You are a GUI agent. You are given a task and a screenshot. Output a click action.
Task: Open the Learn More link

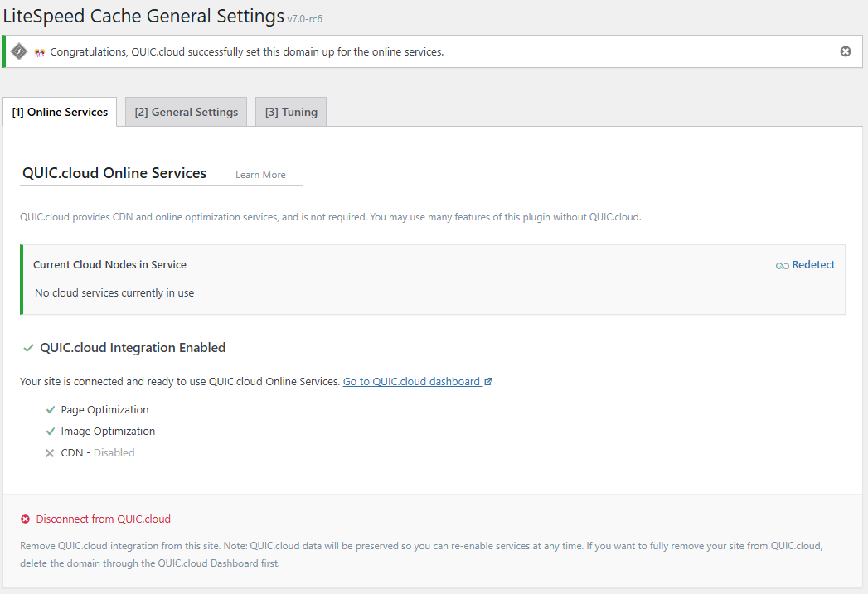pos(260,175)
